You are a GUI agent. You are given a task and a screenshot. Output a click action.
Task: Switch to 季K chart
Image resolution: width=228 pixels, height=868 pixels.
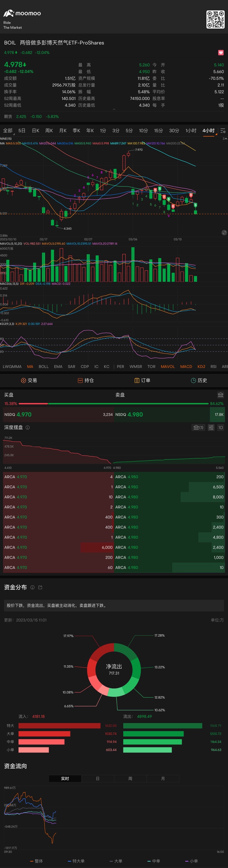coord(77,131)
